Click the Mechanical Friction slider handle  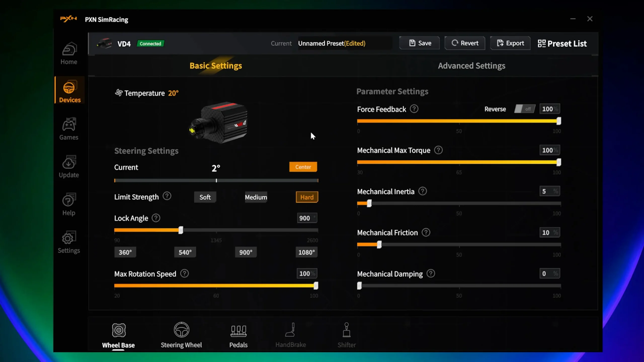[x=379, y=244]
